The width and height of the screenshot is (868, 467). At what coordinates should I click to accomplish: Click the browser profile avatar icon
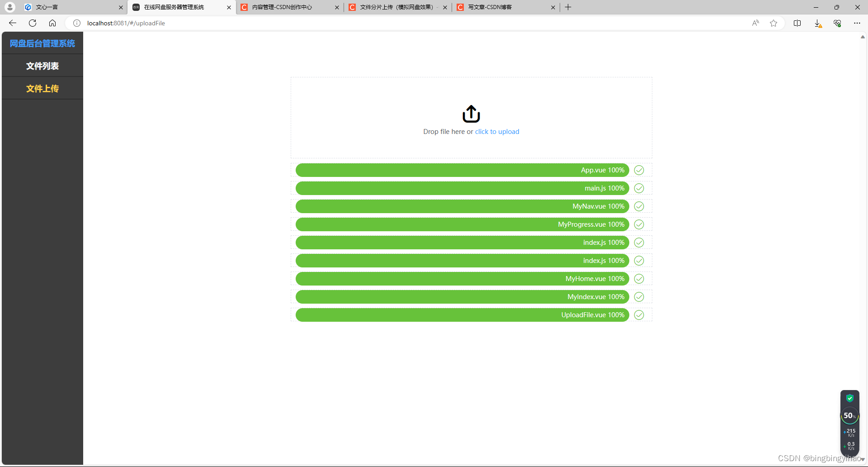pos(10,7)
